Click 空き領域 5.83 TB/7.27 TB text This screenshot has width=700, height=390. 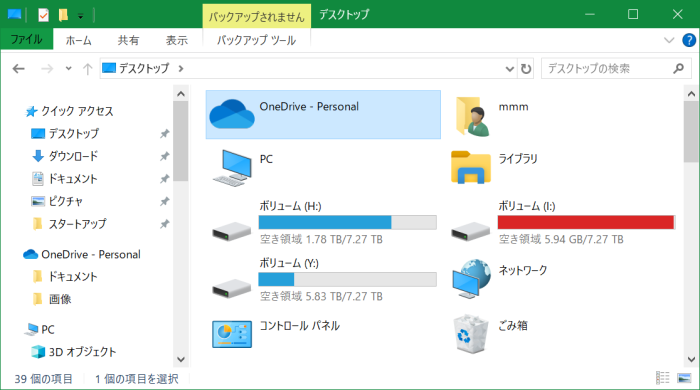pyautogui.click(x=321, y=296)
